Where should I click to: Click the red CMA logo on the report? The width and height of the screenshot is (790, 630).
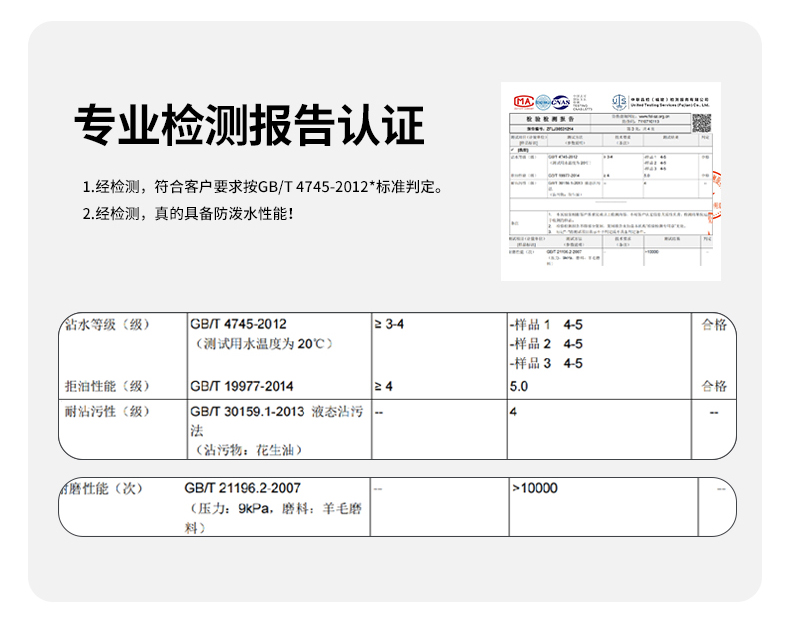click(x=523, y=102)
